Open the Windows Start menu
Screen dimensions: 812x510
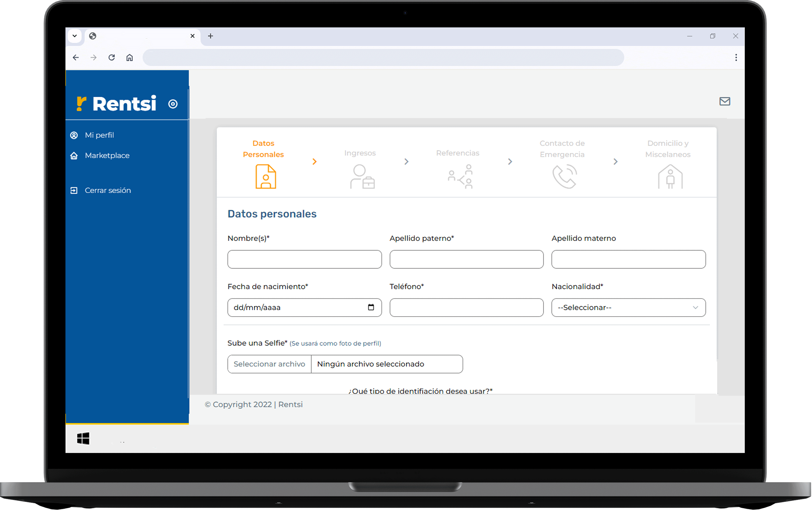83,439
